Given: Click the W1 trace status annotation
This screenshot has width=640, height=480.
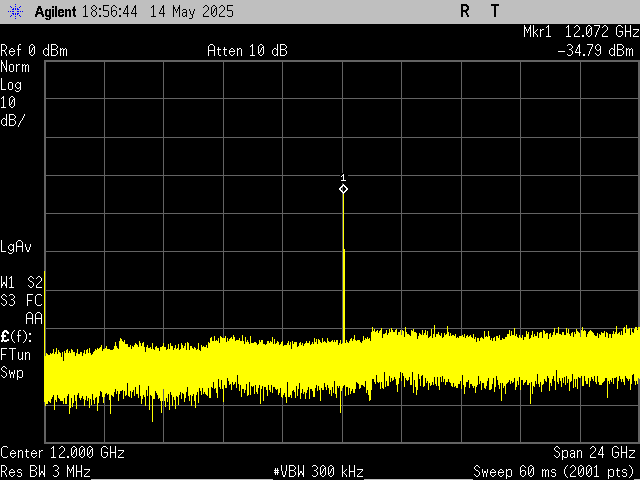Looking at the screenshot, I should click(x=8, y=282).
